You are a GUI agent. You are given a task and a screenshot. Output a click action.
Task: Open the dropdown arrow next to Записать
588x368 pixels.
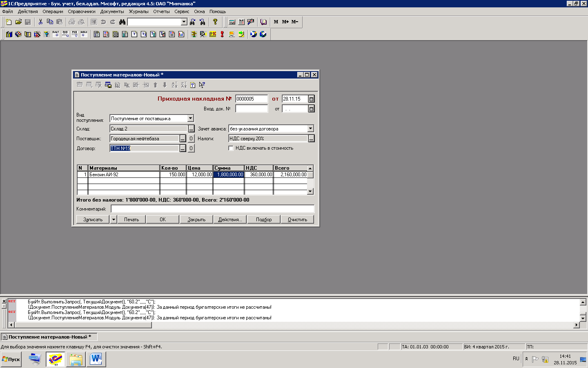click(114, 220)
